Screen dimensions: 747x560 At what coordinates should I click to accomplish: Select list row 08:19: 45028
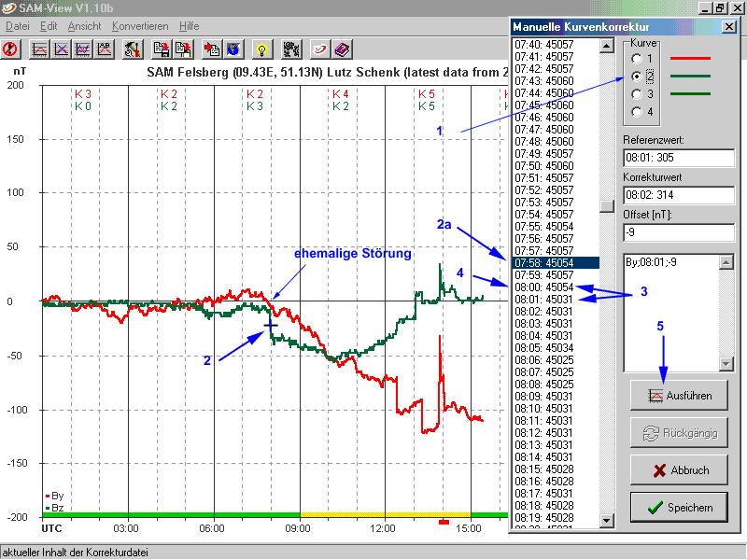click(556, 518)
